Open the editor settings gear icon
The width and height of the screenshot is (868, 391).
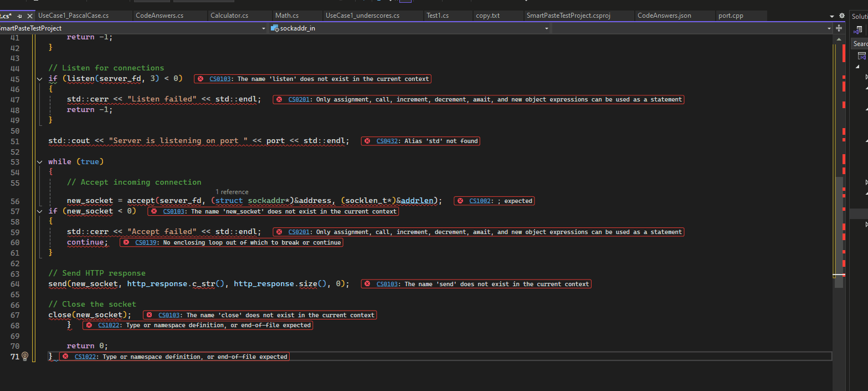click(841, 16)
